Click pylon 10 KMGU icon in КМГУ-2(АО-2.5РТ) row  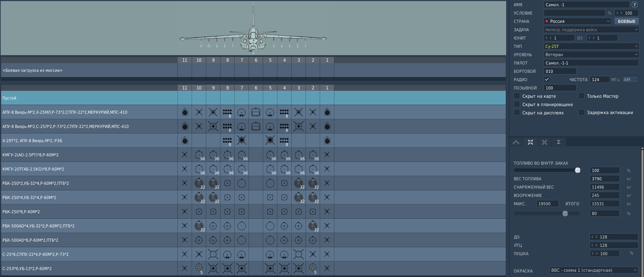tap(199, 155)
